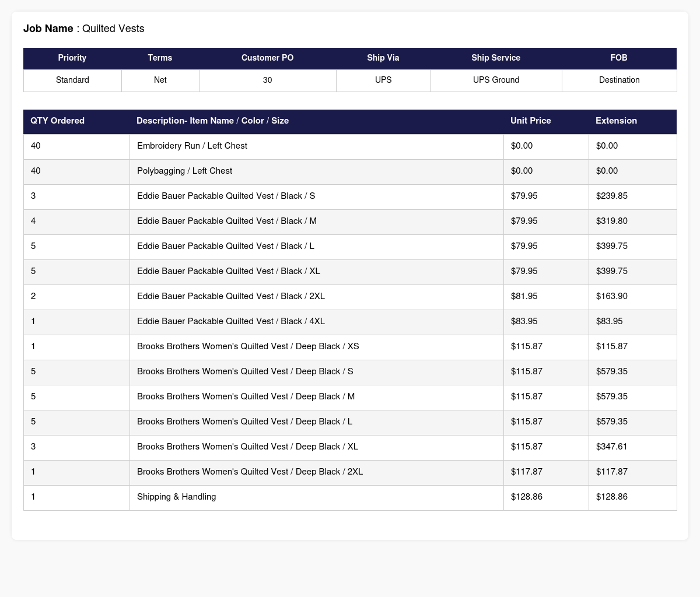Select Eddie Bauer Vest Black / XL description
Viewport: 700px width, 597px height.
(229, 271)
